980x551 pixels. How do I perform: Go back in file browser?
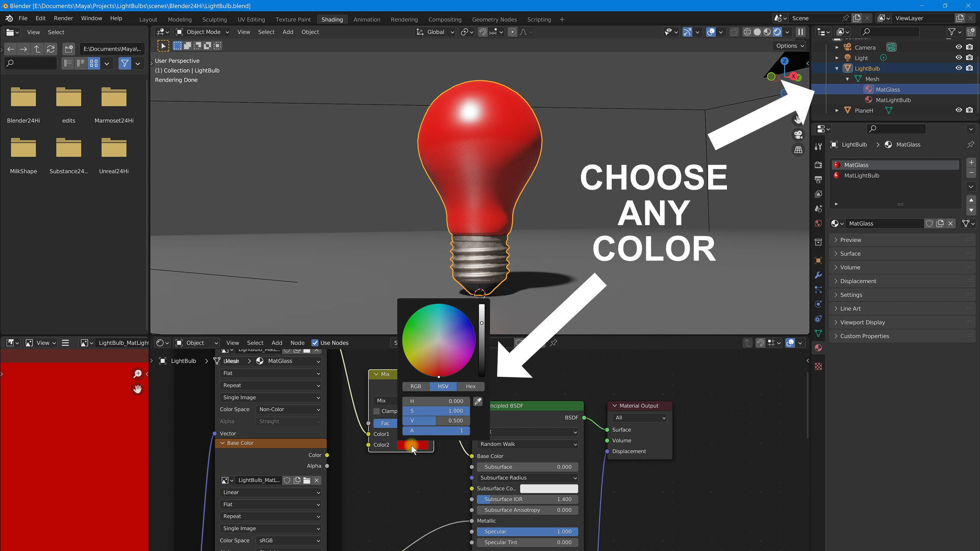click(x=11, y=49)
